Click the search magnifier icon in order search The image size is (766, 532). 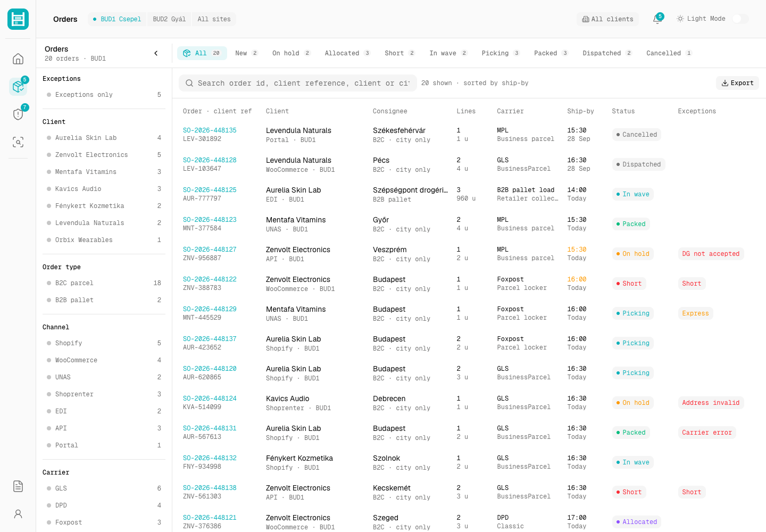[x=189, y=83]
